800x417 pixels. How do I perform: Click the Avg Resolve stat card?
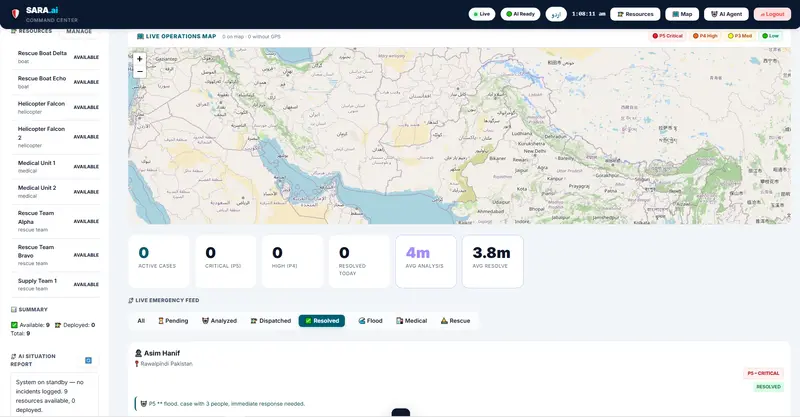493,261
